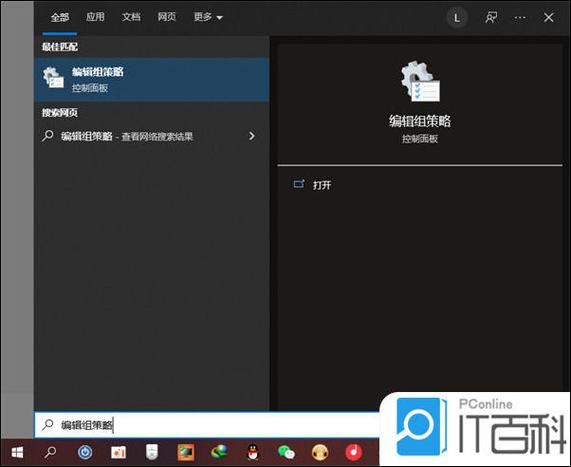Click the large 编辑组策略 preview icon
Image resolution: width=571 pixels, height=467 pixels.
tap(420, 81)
